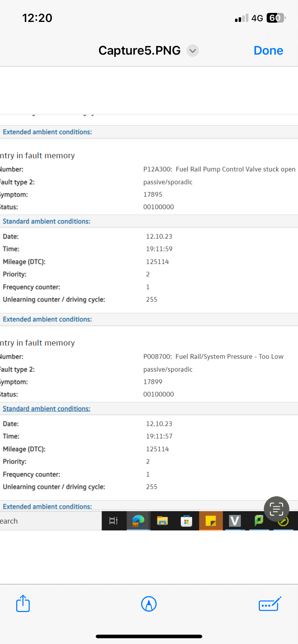The width and height of the screenshot is (298, 644).
Task: Click the P12A300 Fuel Rail Pump fault text
Action: coord(219,169)
